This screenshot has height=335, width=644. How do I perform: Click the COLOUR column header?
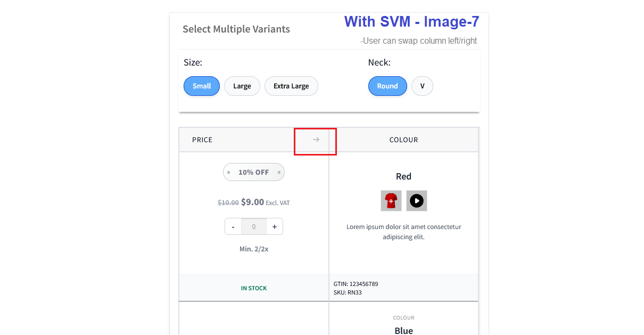click(403, 140)
